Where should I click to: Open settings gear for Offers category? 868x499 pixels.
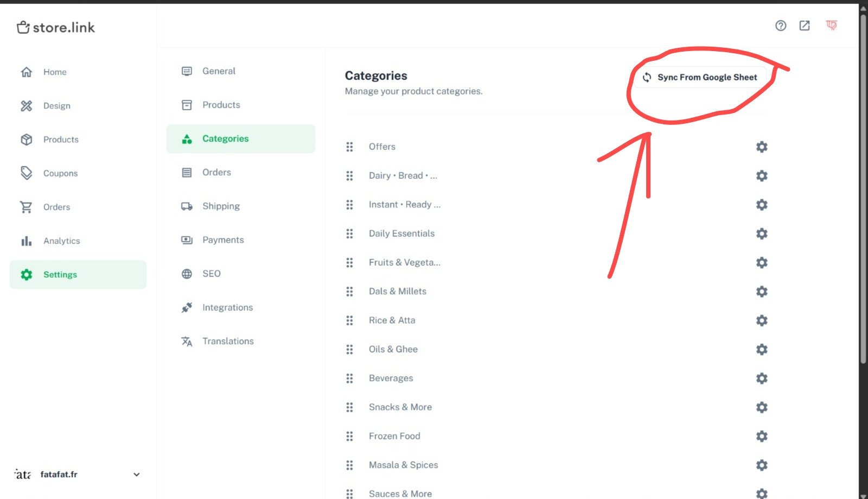point(762,147)
